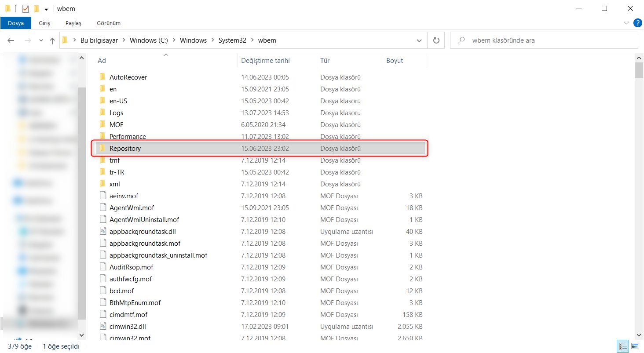Select the Performance folder icon
This screenshot has width=644, height=353.
coord(102,136)
